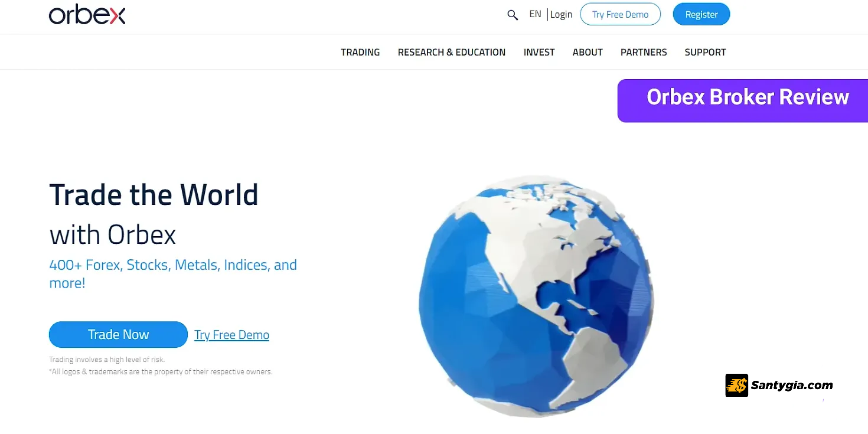The width and height of the screenshot is (868, 434).
Task: Click the 'with Orbex' subheading
Action: pyautogui.click(x=113, y=234)
